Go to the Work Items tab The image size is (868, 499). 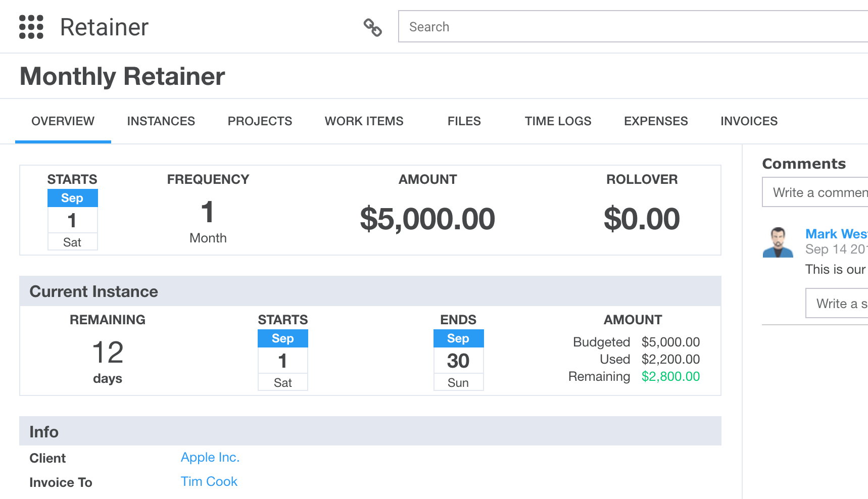pos(364,121)
